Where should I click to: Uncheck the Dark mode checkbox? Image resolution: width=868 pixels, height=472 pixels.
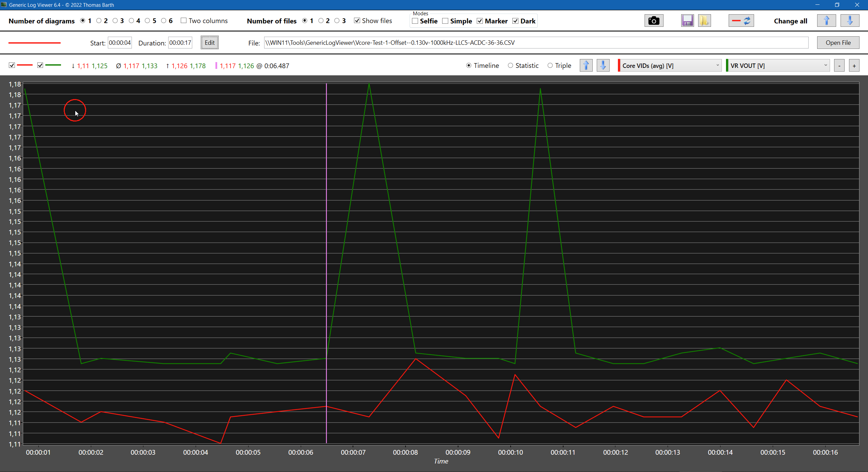coord(515,21)
